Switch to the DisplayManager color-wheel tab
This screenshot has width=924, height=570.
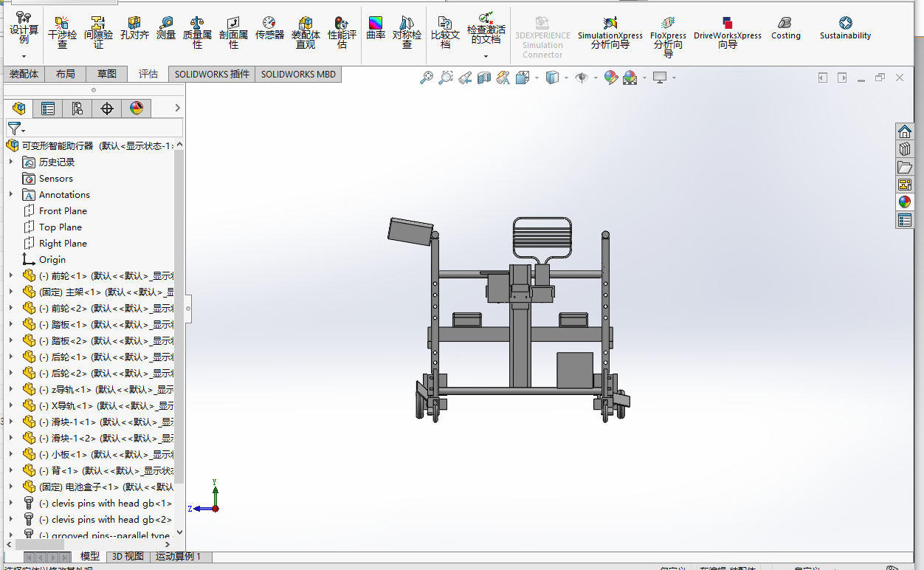137,109
